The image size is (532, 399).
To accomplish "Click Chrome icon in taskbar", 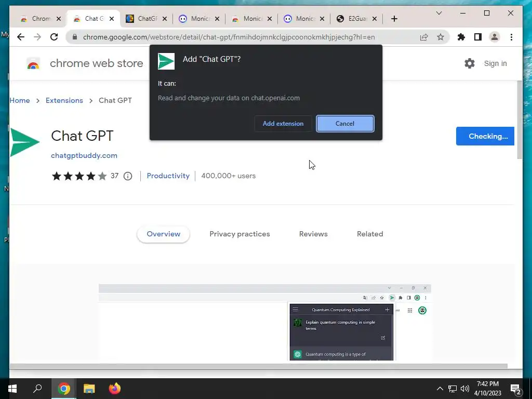I will [64, 389].
